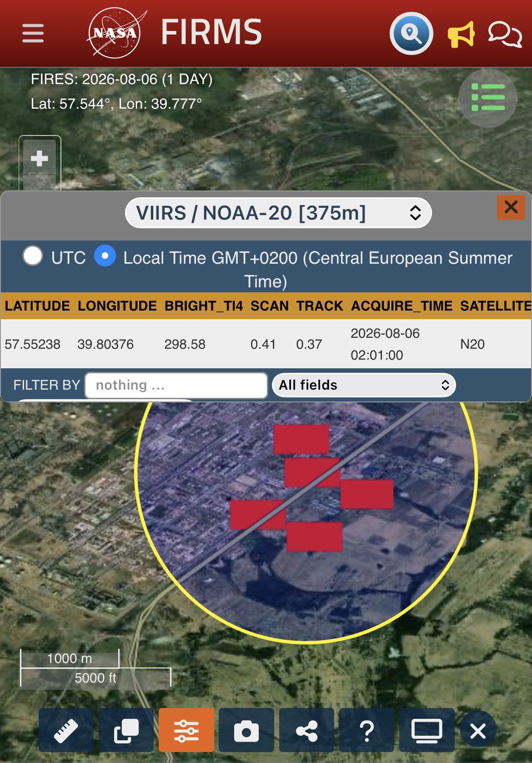The image size is (532, 763).
Task: Select the UTC time radio button
Action: tap(33, 256)
